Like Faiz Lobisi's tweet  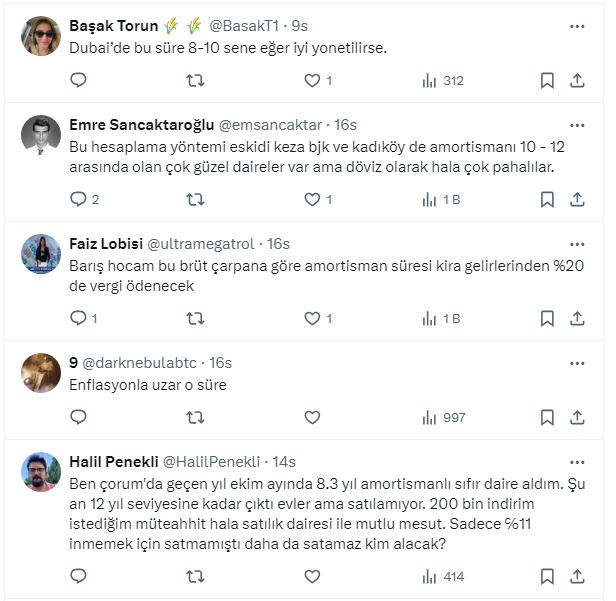pos(313,318)
